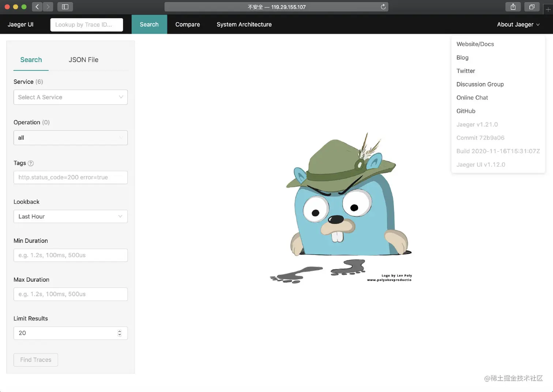553x392 pixels.
Task: Click the Jaeger v1.21.0 version entry
Action: tap(477, 124)
